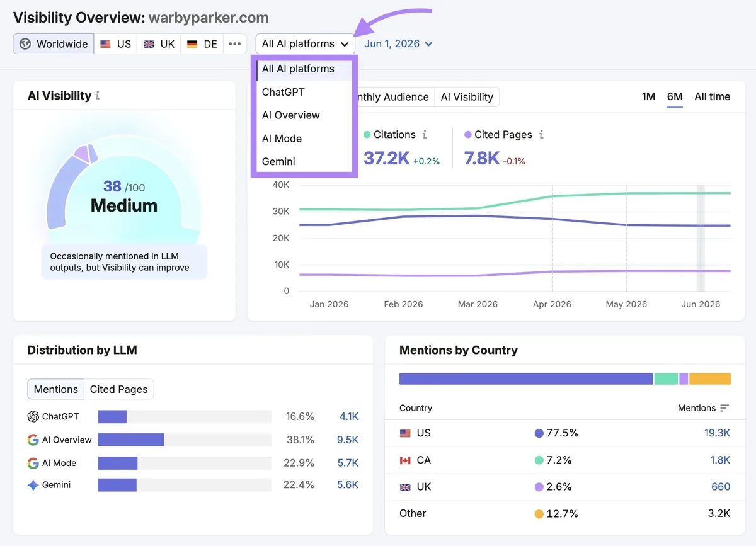Screen dimensions: 756x546
Task: Choose ChatGPT in platforms menu
Action: (304, 92)
